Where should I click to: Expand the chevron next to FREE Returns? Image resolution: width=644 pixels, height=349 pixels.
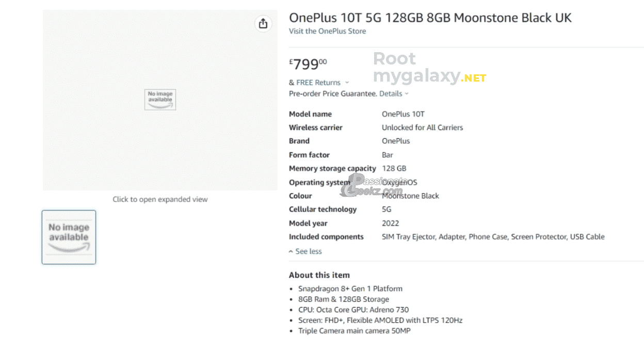pos(347,83)
